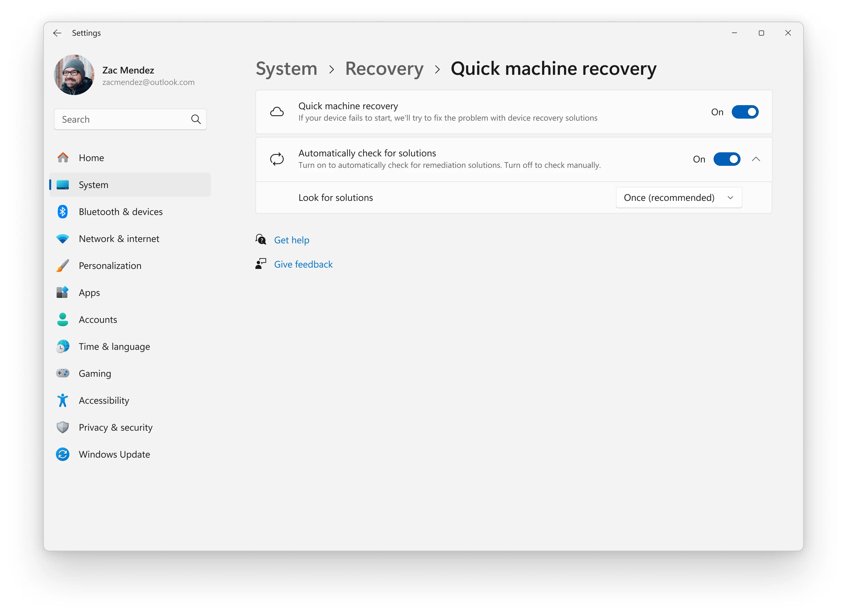This screenshot has height=616, width=847.
Task: Click the Get help link
Action: [x=292, y=240]
